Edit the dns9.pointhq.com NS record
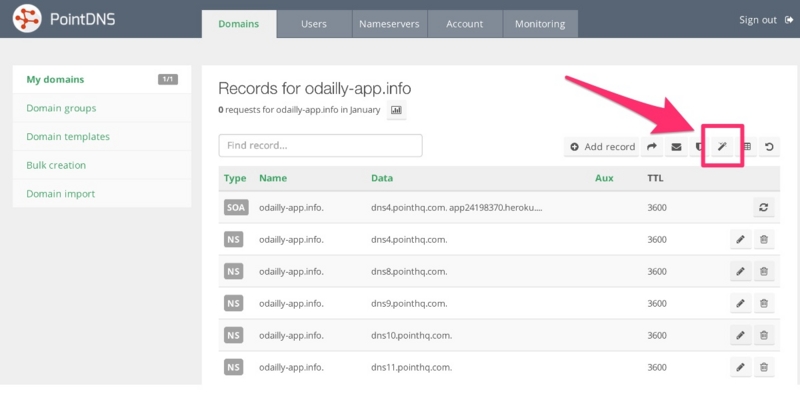The width and height of the screenshot is (800, 412). pos(740,303)
